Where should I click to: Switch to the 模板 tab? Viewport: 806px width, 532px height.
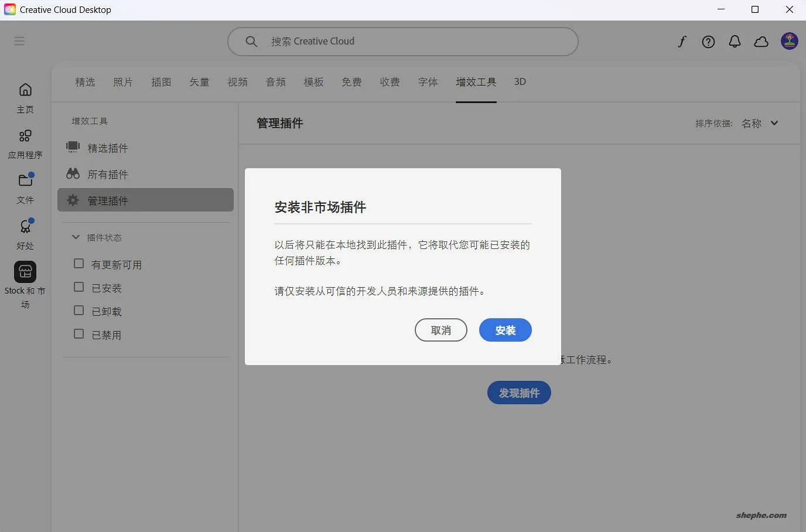point(313,82)
